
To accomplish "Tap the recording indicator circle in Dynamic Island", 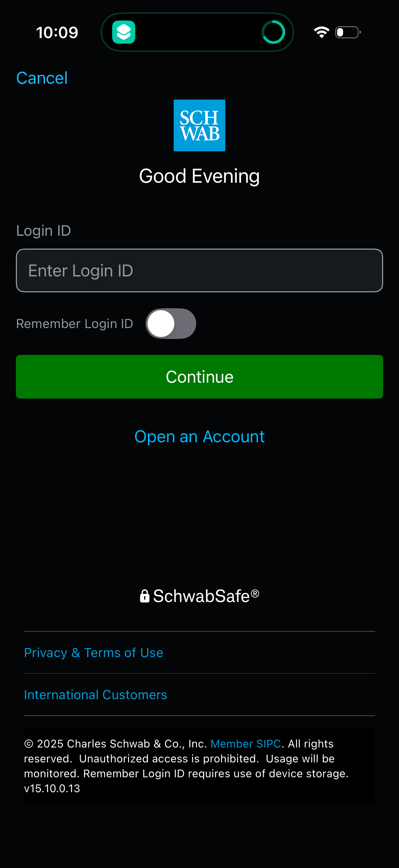I will 273,32.
